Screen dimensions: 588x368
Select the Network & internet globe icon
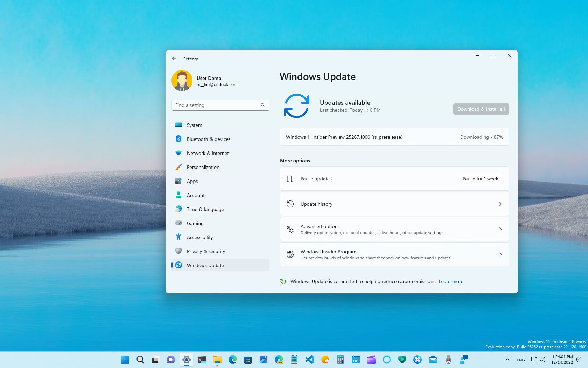pos(179,153)
